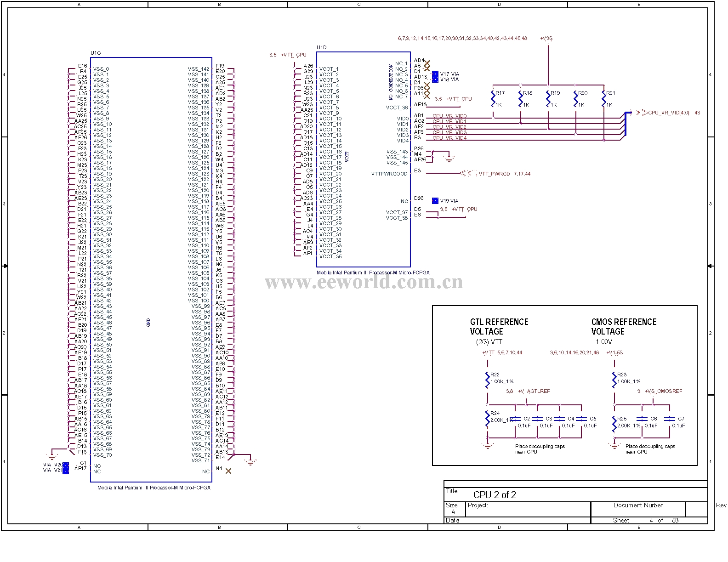This screenshot has height=562, width=728.
Task: Click ground symbol beside pin F13
Action: coord(52,456)
